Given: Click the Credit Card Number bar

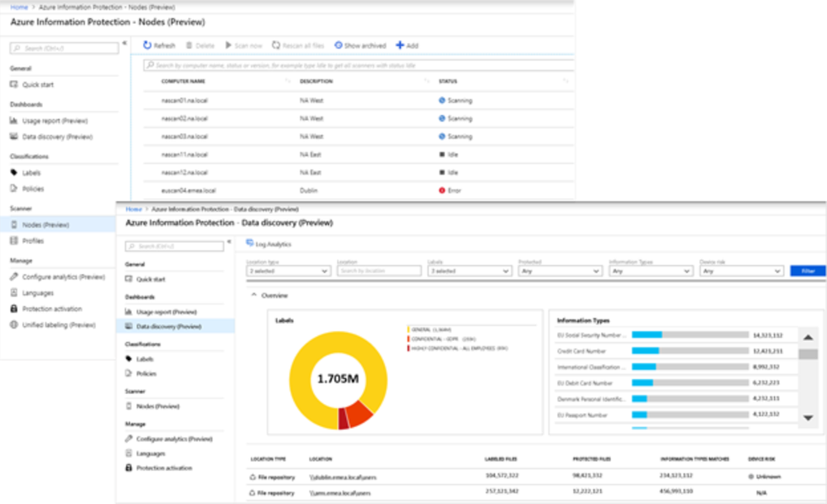Looking at the screenshot, I should tap(690, 351).
